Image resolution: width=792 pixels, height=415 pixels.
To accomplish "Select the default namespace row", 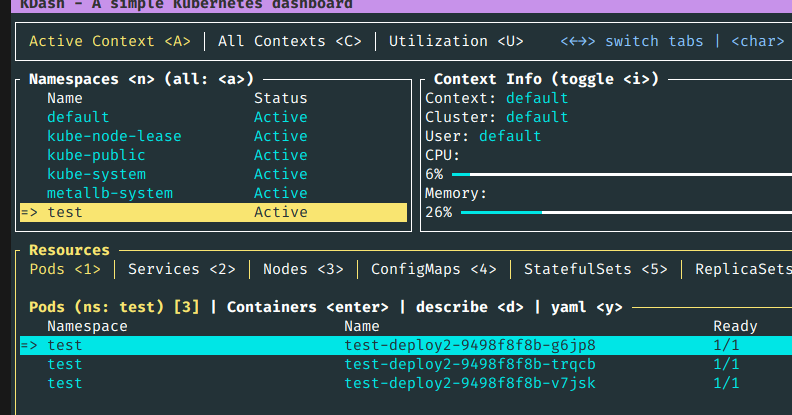I will click(78, 117).
